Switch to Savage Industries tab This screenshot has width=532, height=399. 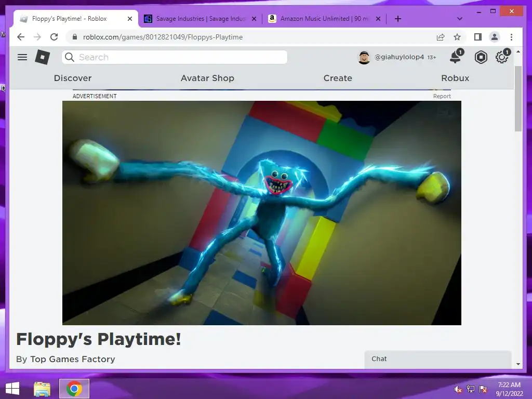tap(200, 19)
